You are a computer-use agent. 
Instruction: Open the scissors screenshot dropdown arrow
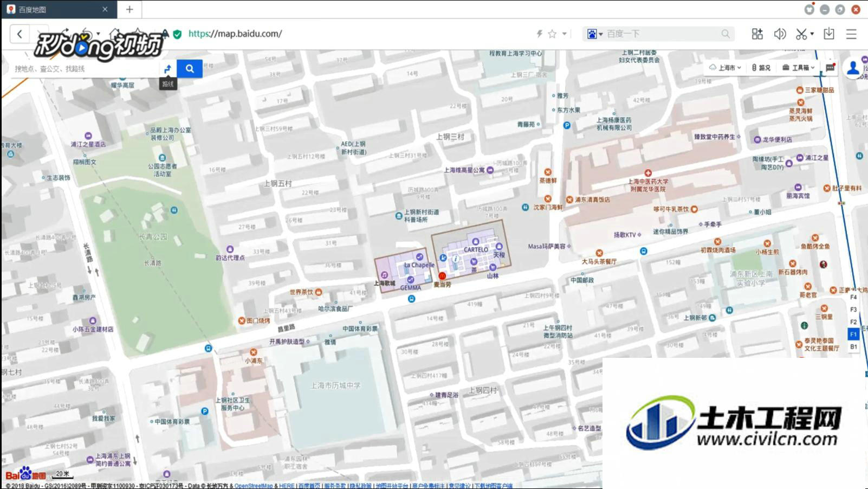click(x=812, y=34)
